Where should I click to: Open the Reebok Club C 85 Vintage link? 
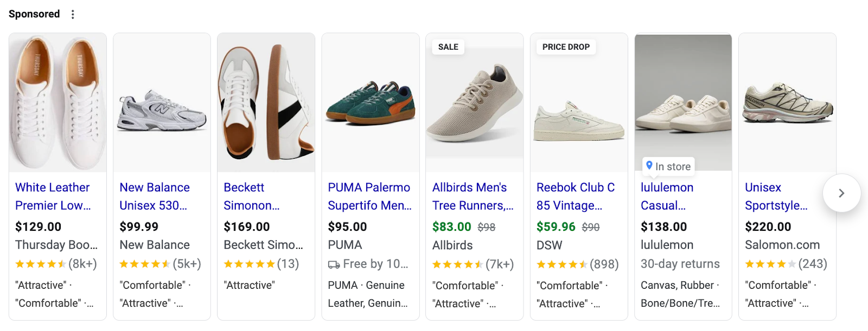[x=575, y=196]
